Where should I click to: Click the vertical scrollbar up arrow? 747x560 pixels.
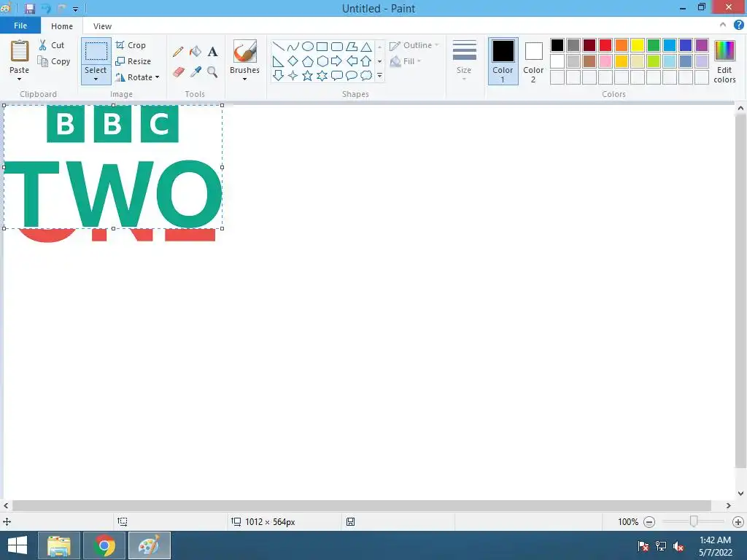tap(740, 108)
